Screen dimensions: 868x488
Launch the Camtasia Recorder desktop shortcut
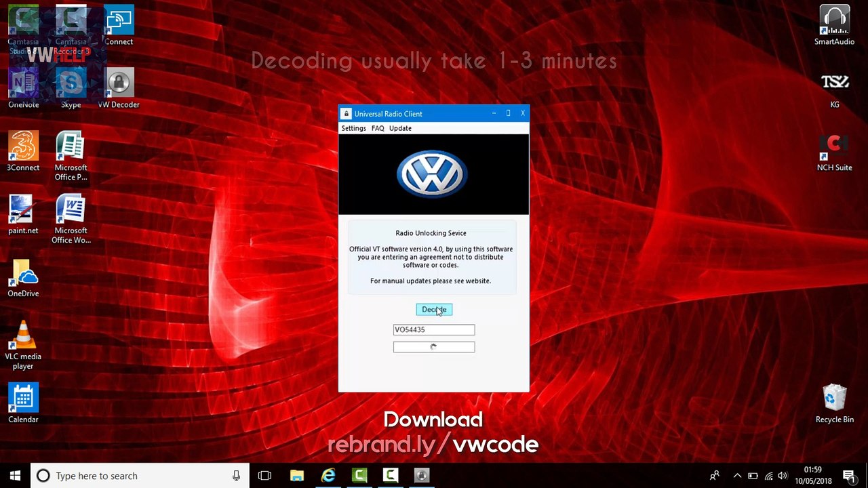71,30
